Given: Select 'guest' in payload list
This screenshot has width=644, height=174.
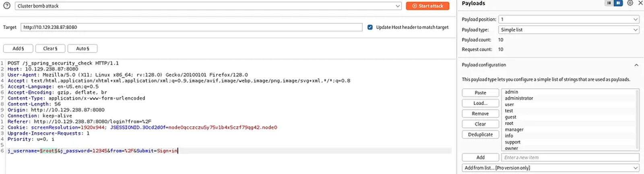Looking at the screenshot, I should click(510, 117).
